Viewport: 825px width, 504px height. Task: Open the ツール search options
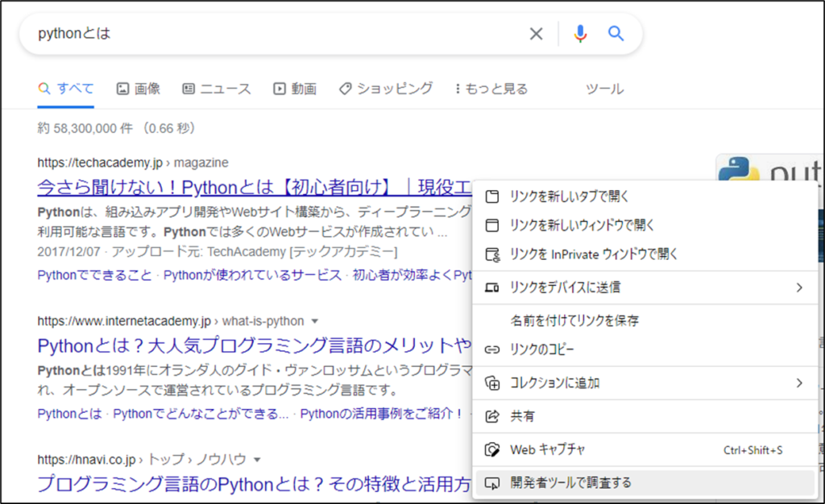click(x=604, y=89)
